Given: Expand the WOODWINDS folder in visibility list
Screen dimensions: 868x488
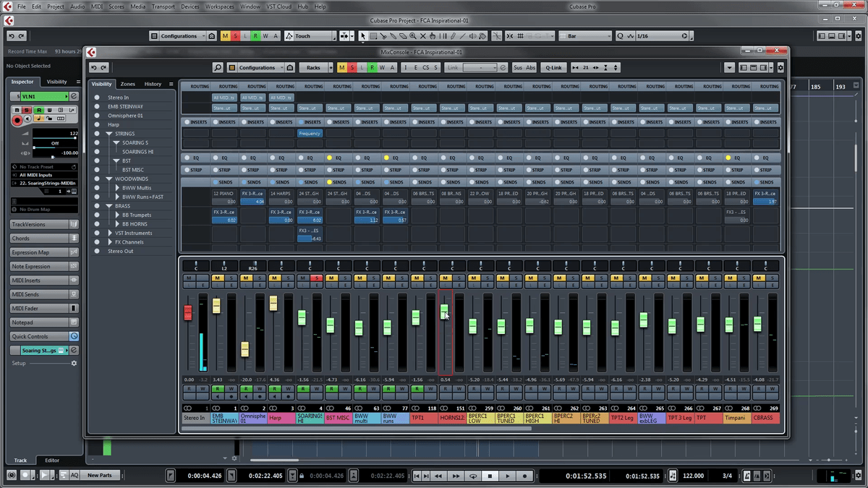Looking at the screenshot, I should pyautogui.click(x=109, y=179).
